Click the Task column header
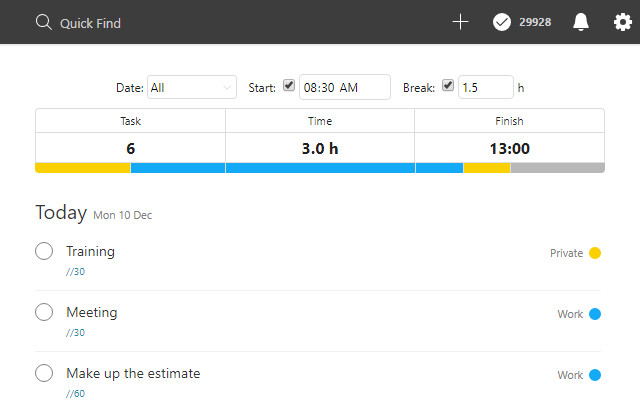Image resolution: width=640 pixels, height=400 pixels. pos(130,121)
